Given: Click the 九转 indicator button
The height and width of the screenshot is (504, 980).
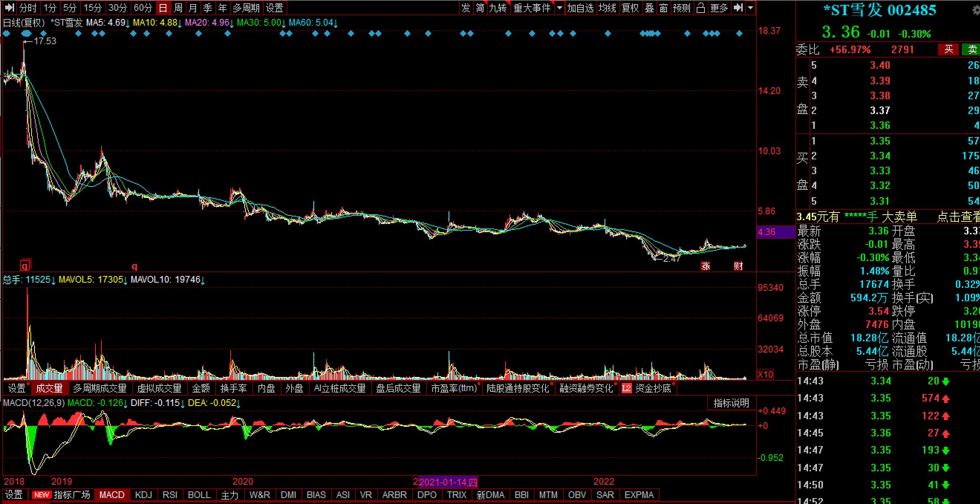Looking at the screenshot, I should (x=498, y=7).
